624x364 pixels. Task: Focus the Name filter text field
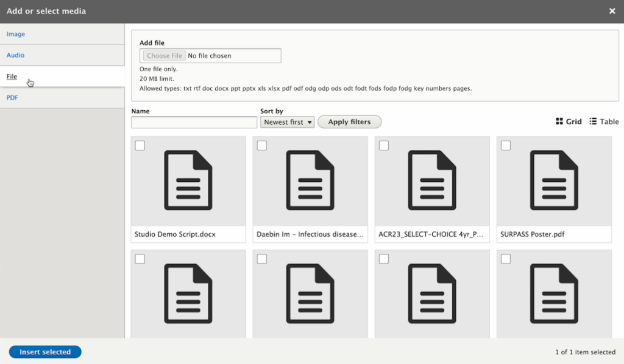tap(194, 122)
